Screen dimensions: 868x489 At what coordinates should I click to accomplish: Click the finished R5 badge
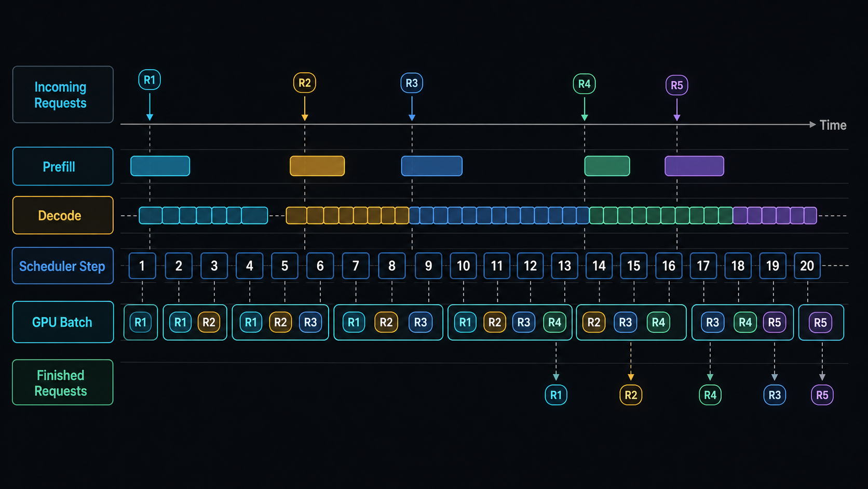[822, 395]
